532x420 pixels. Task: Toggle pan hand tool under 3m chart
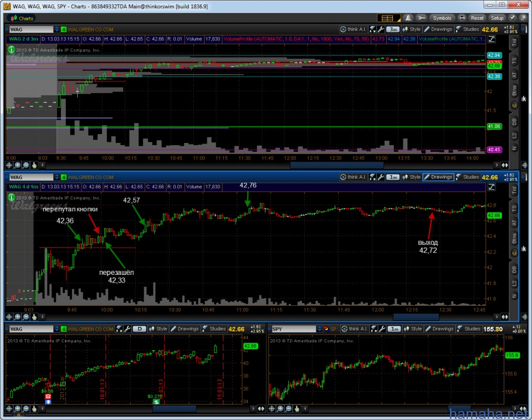pos(34,165)
